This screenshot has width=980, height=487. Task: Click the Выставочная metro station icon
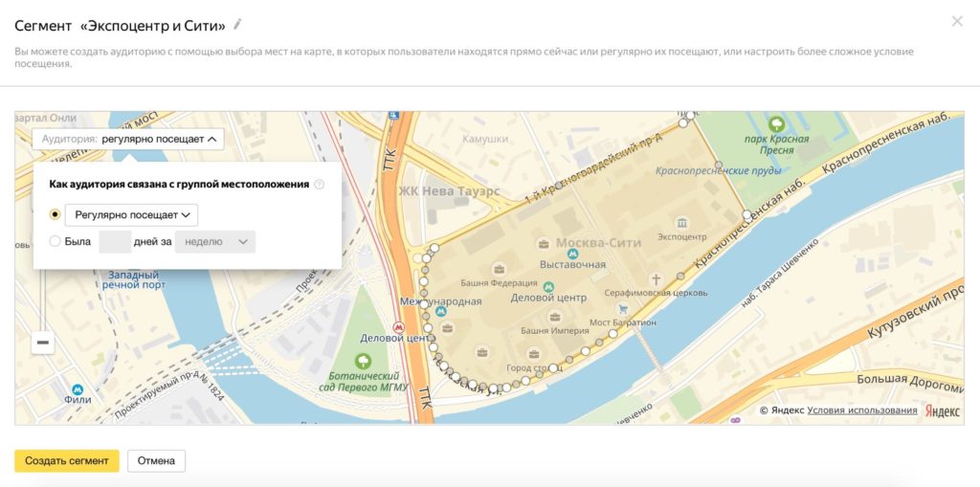coord(572,254)
